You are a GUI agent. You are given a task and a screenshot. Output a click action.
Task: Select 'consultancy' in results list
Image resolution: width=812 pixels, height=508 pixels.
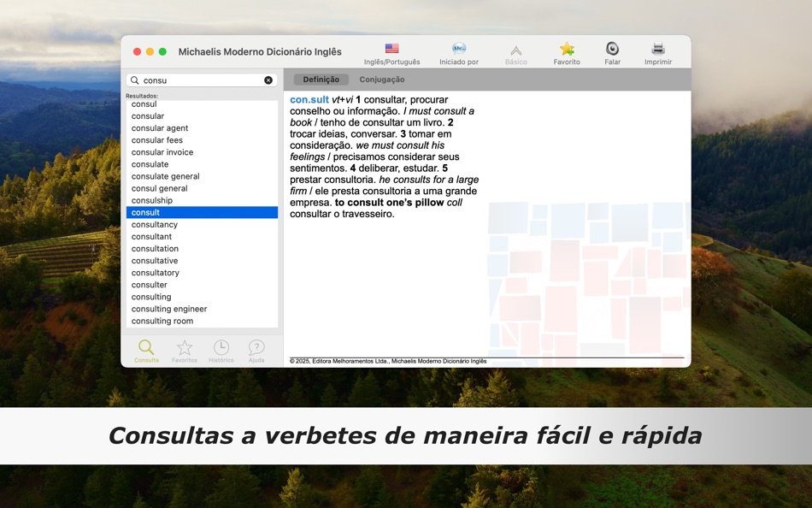(202, 224)
